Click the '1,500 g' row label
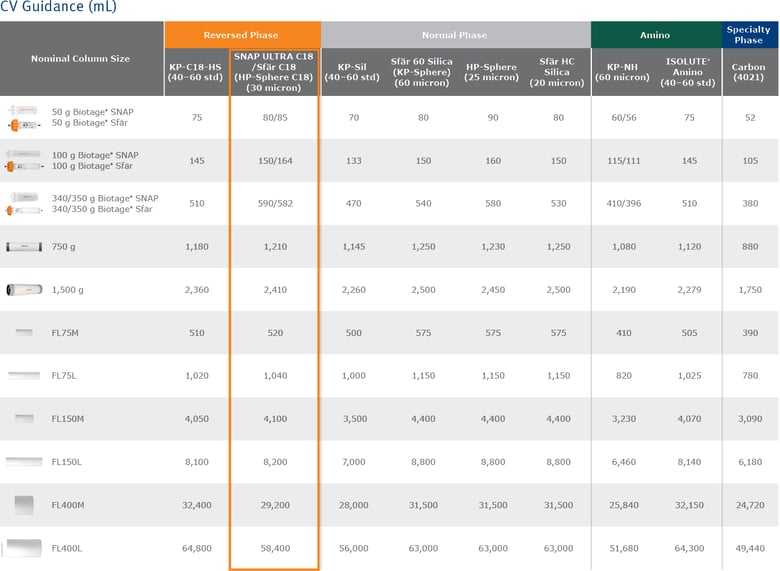The width and height of the screenshot is (780, 571). [x=68, y=289]
